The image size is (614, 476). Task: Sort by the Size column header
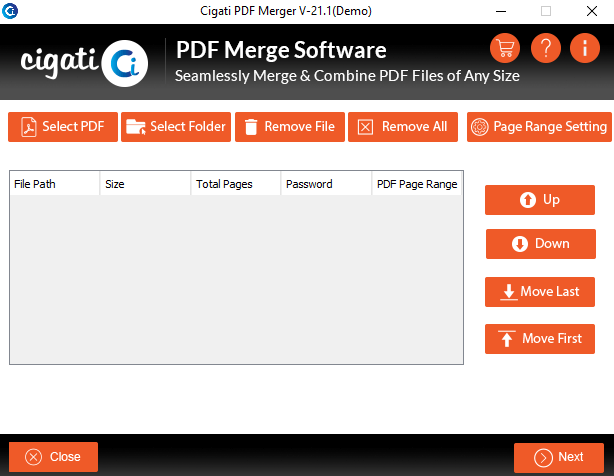pyautogui.click(x=145, y=184)
